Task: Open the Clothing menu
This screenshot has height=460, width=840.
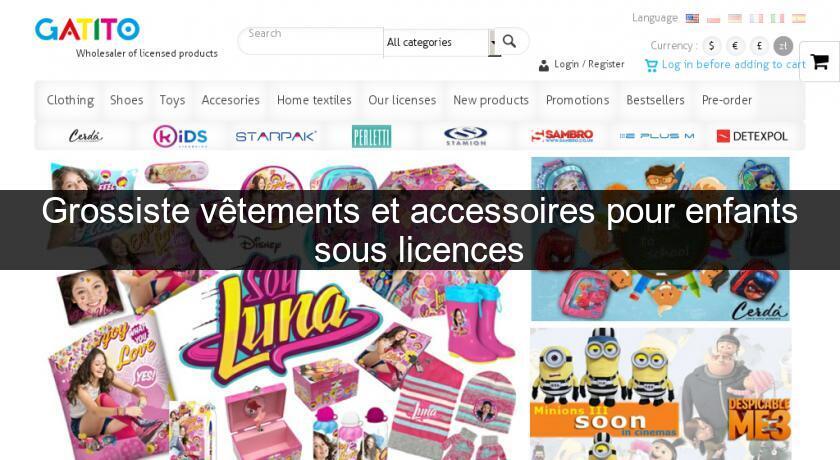Action: tap(70, 100)
